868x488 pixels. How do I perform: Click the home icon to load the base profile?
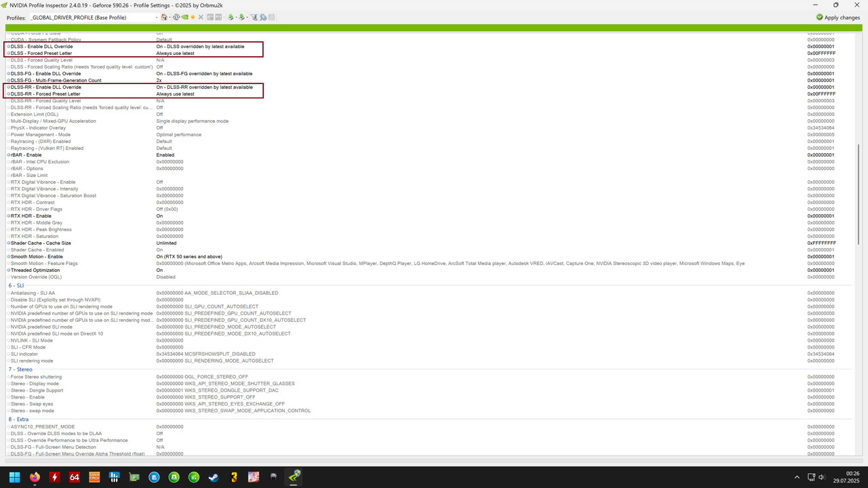(164, 17)
